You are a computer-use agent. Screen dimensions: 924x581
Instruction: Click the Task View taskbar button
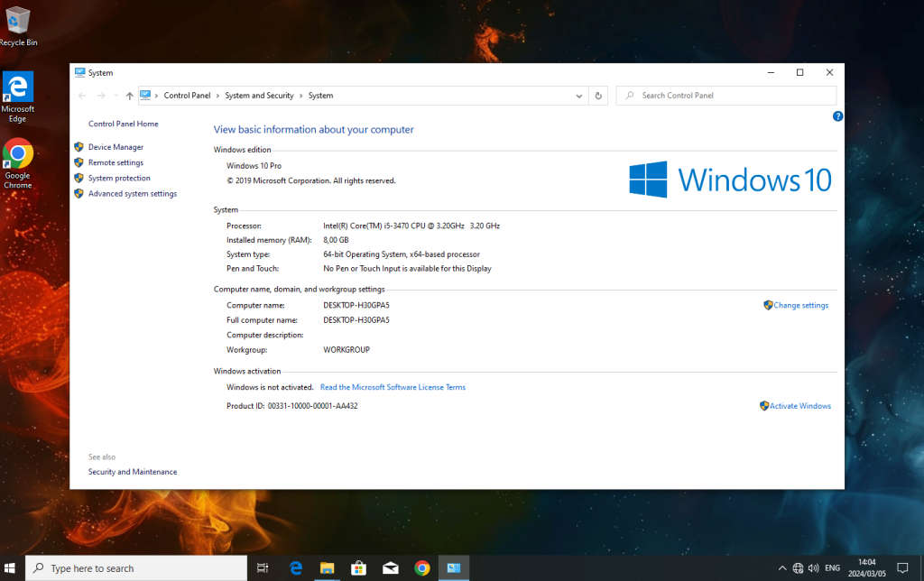263,567
